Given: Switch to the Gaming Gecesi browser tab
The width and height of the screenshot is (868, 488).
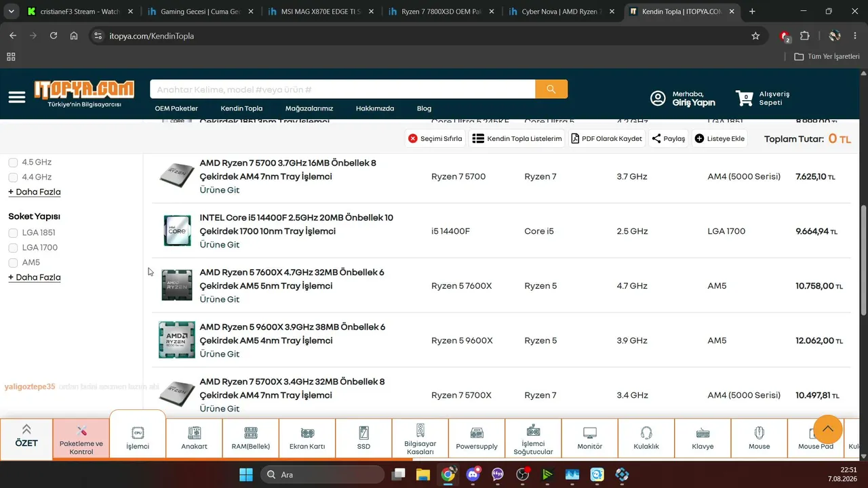Looking at the screenshot, I should [x=199, y=12].
